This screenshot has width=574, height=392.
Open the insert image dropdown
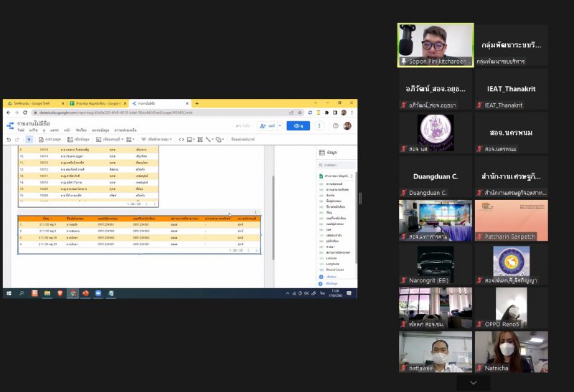(x=190, y=139)
